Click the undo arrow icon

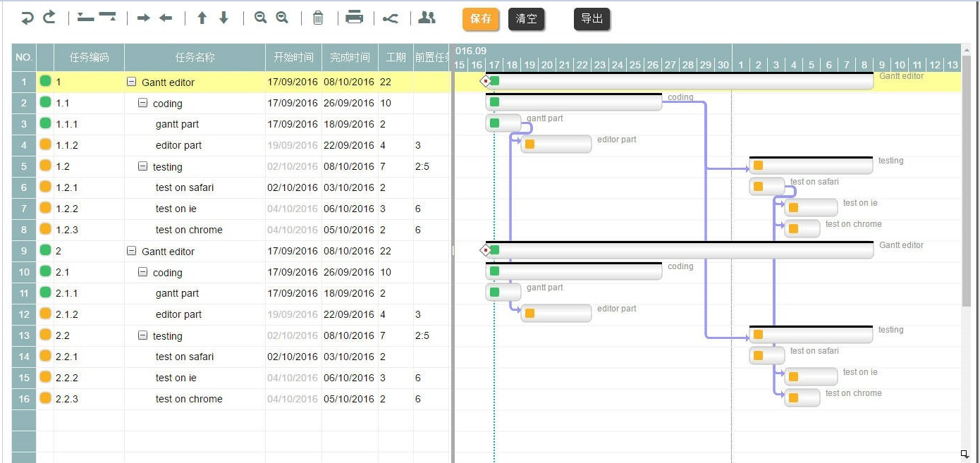tap(27, 18)
